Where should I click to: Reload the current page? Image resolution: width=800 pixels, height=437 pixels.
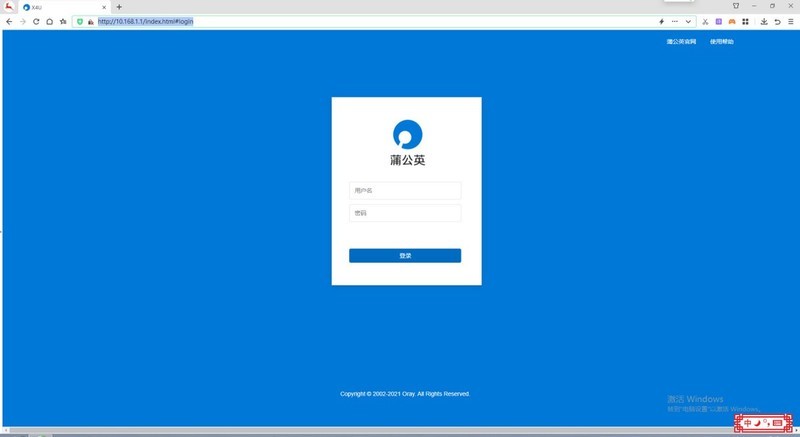[36, 21]
